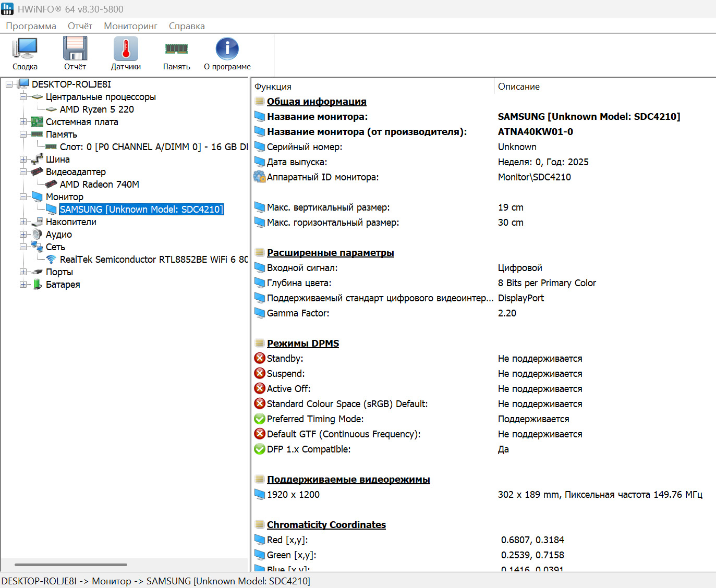Open the Справка menu
The image size is (716, 588).
pyautogui.click(x=187, y=26)
